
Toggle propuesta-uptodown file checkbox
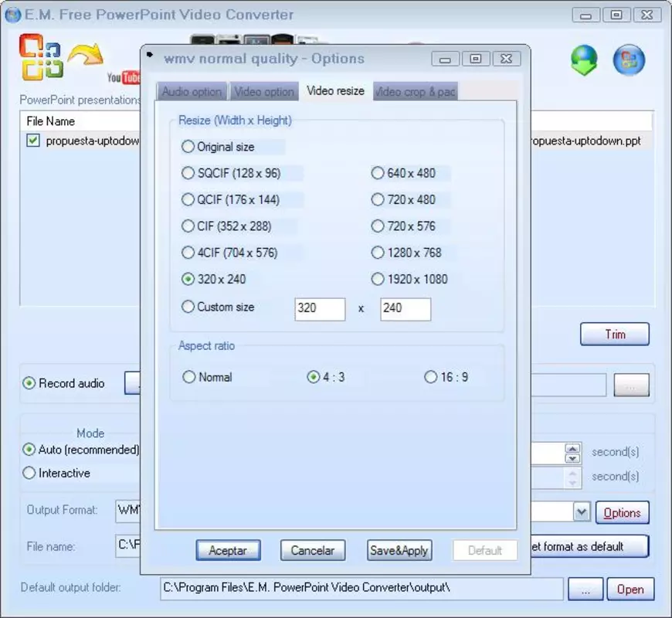33,141
